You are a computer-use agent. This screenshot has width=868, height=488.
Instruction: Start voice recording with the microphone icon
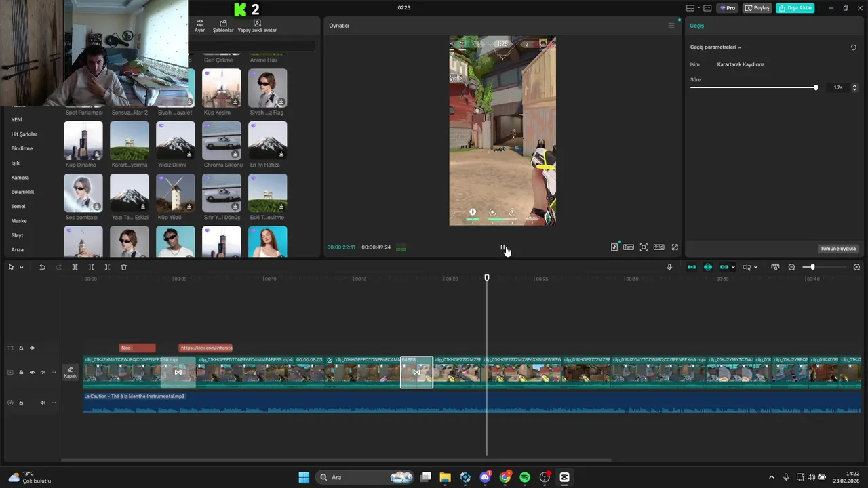click(669, 267)
